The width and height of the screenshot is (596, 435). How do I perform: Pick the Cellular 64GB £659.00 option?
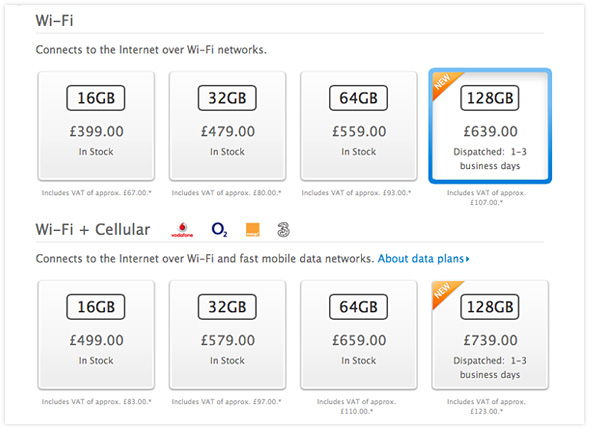pyautogui.click(x=358, y=335)
